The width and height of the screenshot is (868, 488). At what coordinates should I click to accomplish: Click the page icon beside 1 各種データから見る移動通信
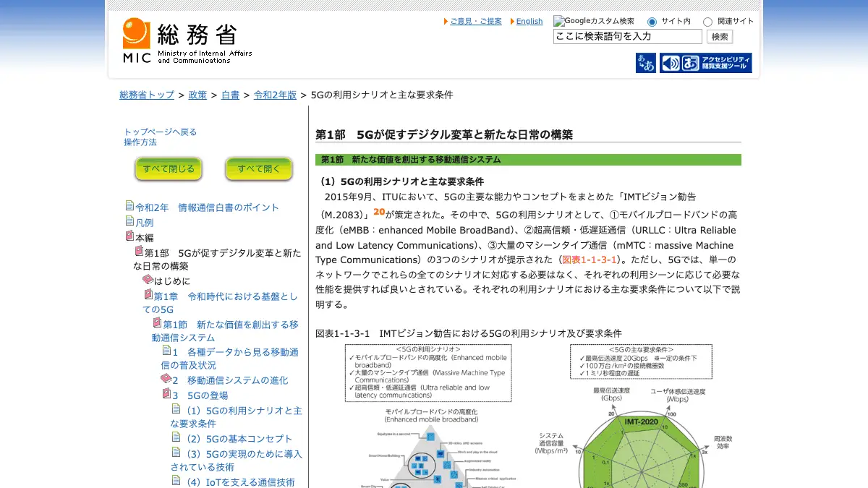click(x=166, y=351)
